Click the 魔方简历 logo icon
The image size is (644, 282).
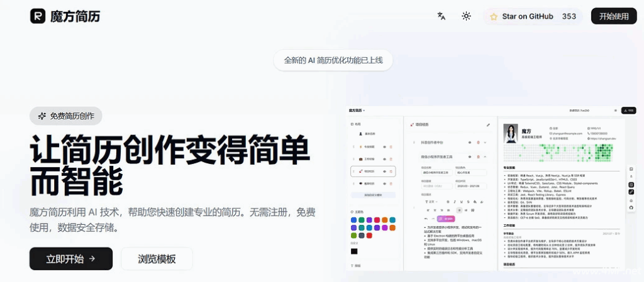coord(38,16)
